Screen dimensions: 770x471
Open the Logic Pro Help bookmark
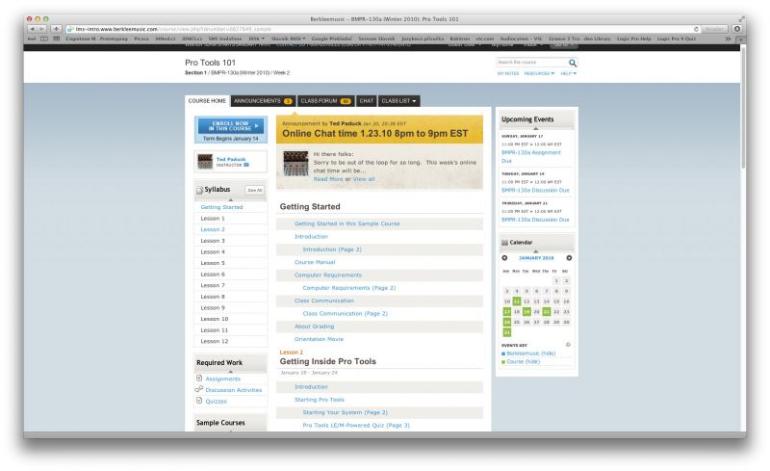click(x=634, y=38)
